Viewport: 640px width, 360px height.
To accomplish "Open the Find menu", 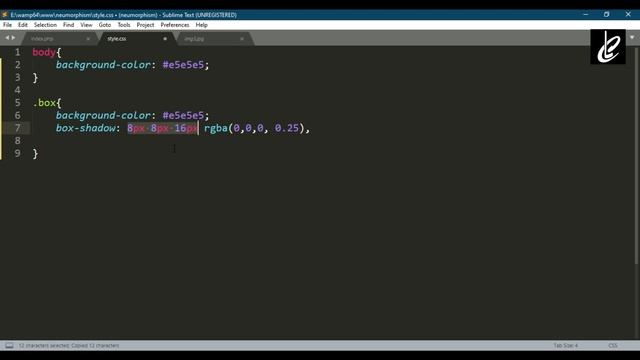I will 68,25.
